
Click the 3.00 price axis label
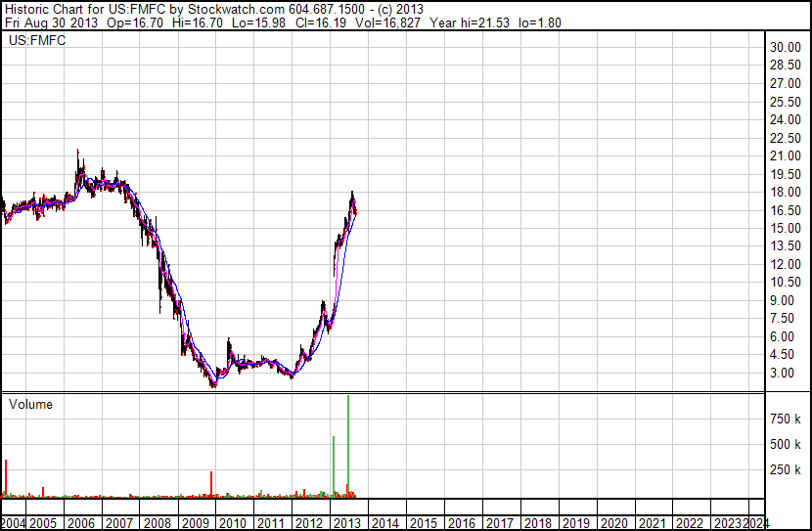783,373
